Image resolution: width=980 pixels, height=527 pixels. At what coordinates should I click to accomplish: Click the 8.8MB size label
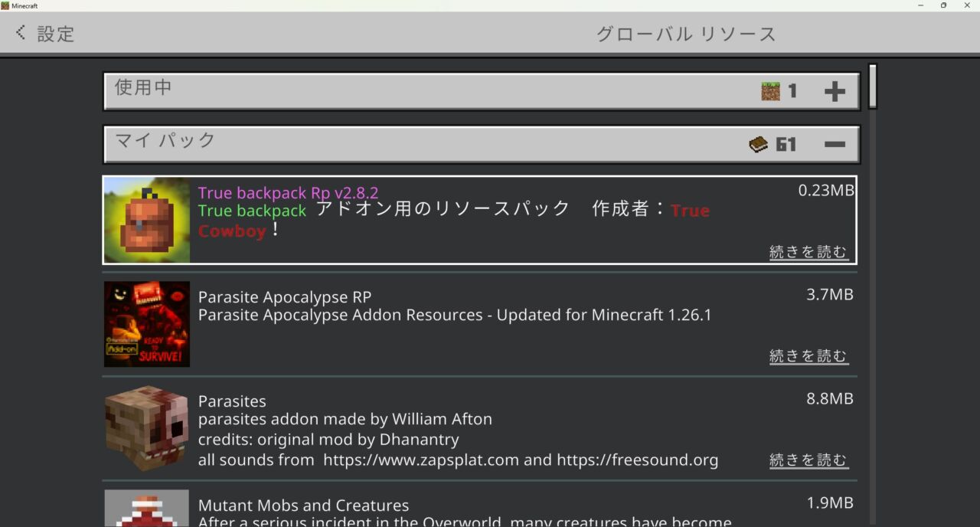pyautogui.click(x=830, y=399)
